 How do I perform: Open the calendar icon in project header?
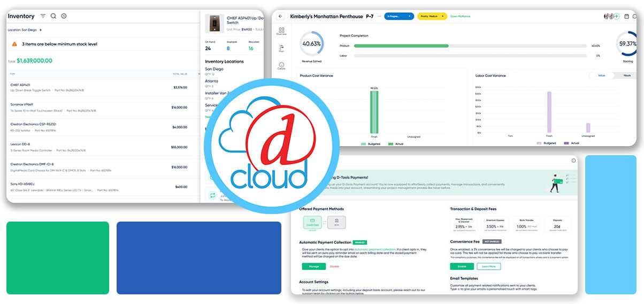pyautogui.click(x=627, y=16)
